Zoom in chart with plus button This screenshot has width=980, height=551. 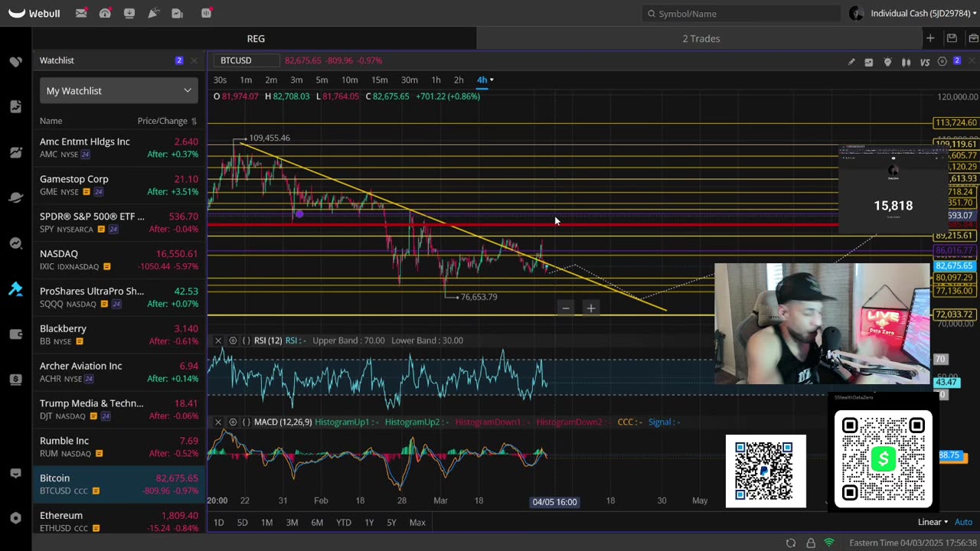[x=591, y=308]
